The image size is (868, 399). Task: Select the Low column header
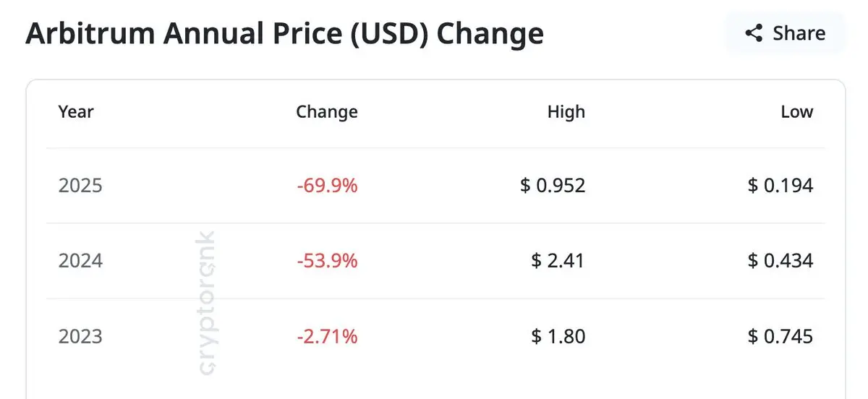796,112
